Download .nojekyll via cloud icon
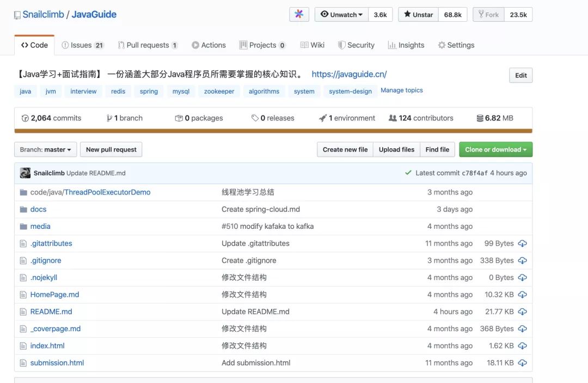Screen dimensions: 588x383 (522, 278)
